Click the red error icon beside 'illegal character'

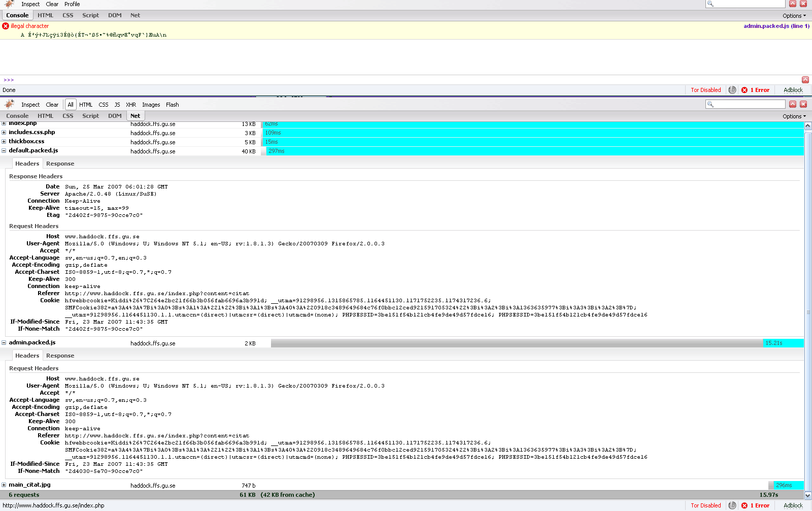click(x=6, y=26)
